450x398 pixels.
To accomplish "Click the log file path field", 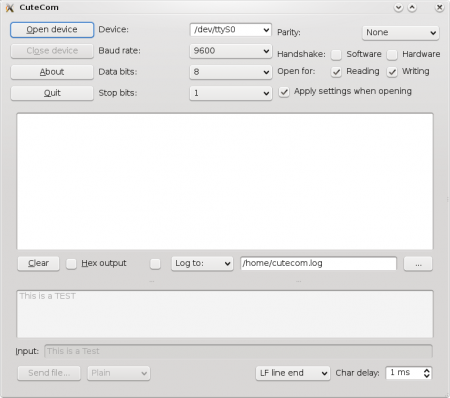I will click(318, 263).
